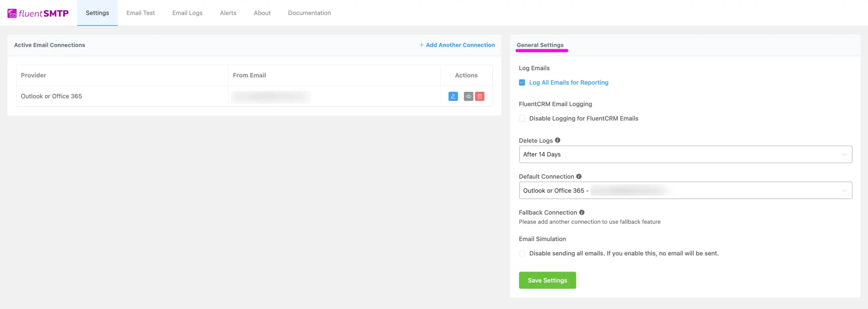The height and width of the screenshot is (309, 868).
Task: Click the Active Email Connections heading
Action: [x=50, y=45]
